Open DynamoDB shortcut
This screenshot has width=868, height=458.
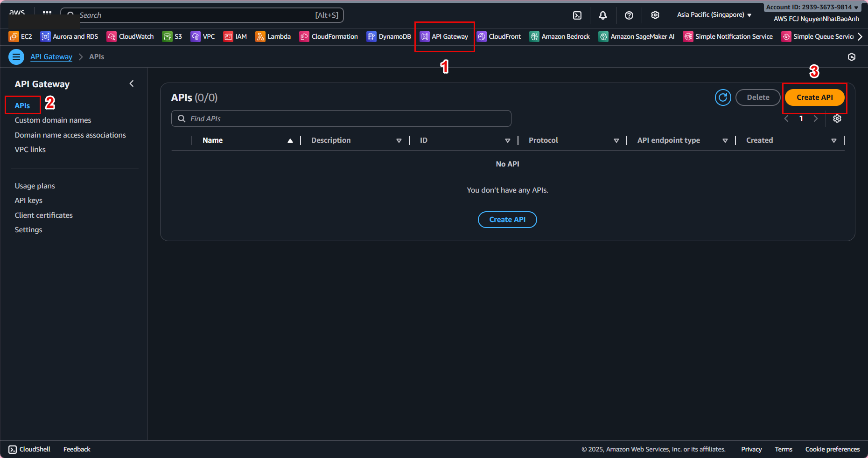click(389, 36)
